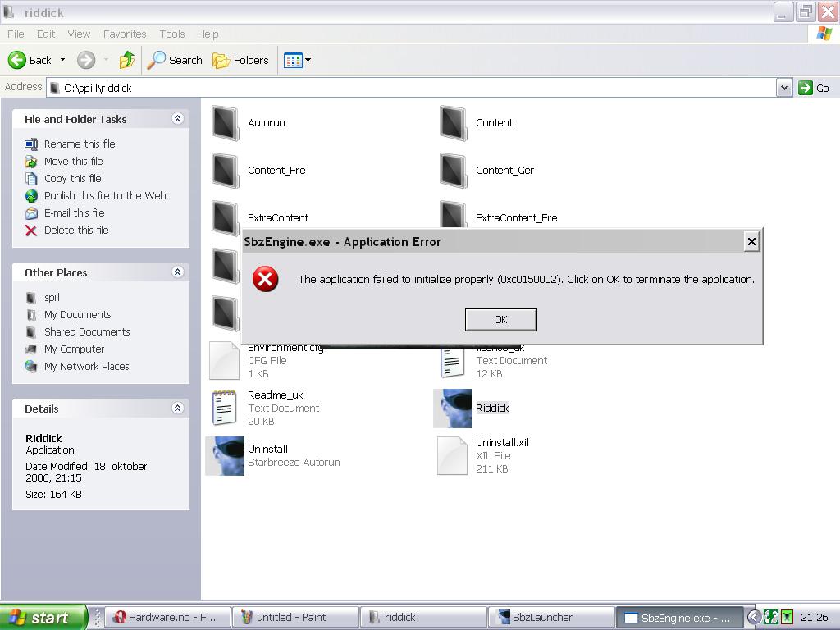The image size is (840, 630).
Task: Open My Documents in Other Places
Action: click(78, 314)
